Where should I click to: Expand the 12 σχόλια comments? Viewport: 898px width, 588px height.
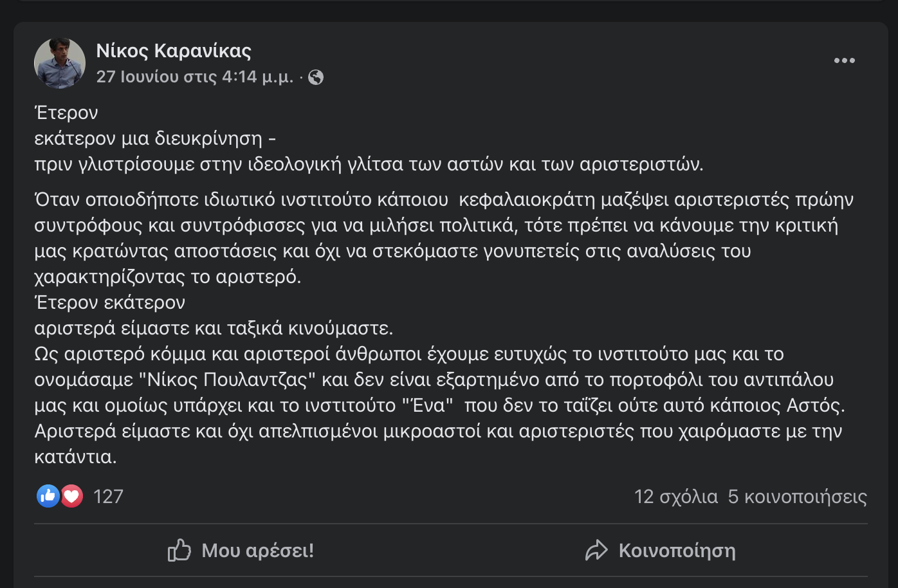pyautogui.click(x=675, y=497)
